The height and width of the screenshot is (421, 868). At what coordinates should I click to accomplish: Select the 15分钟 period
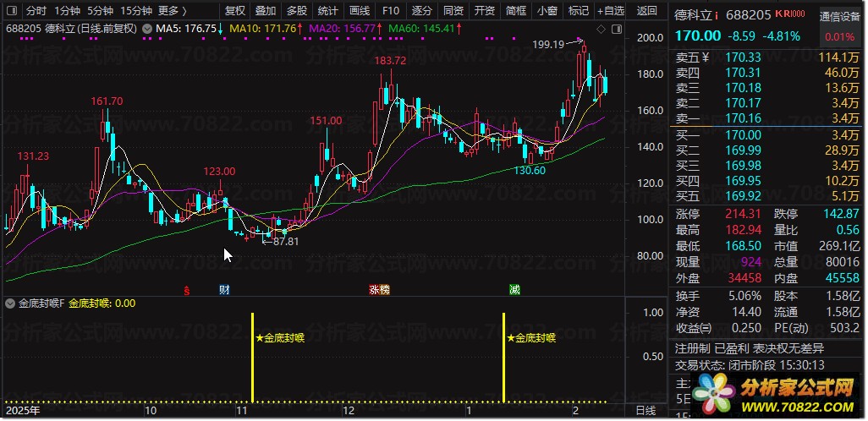click(x=136, y=10)
